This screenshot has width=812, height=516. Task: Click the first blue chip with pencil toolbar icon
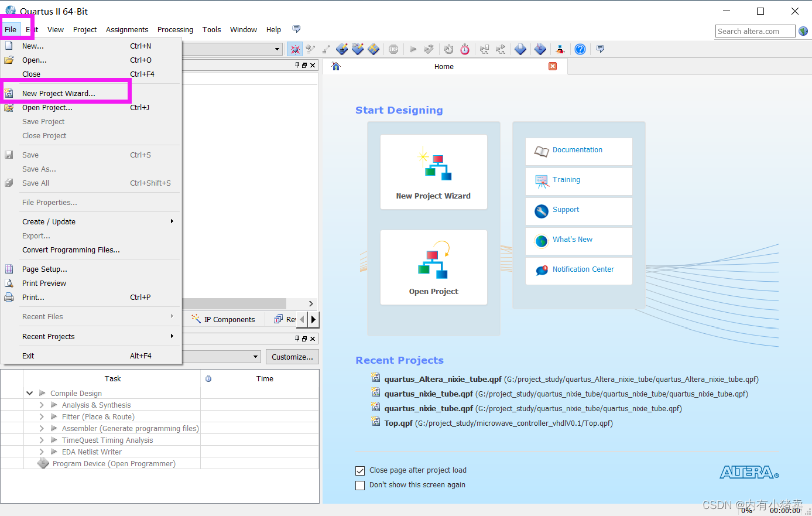[x=342, y=49]
